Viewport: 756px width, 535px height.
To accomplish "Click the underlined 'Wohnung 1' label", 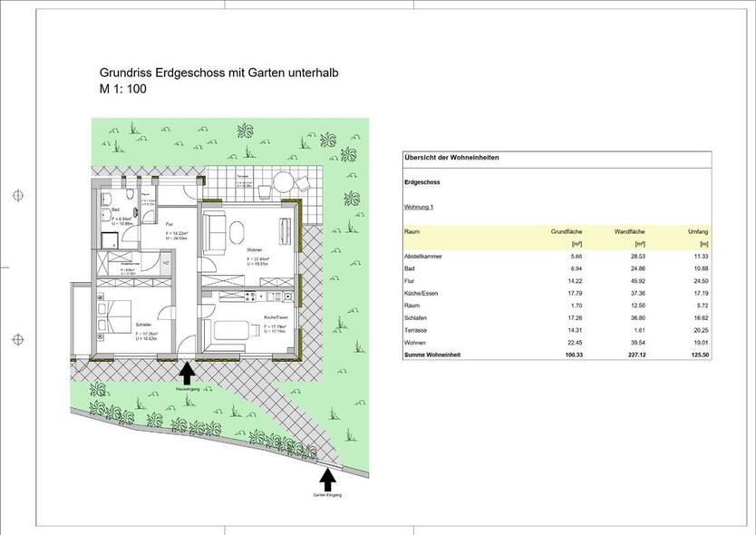I will click(419, 207).
